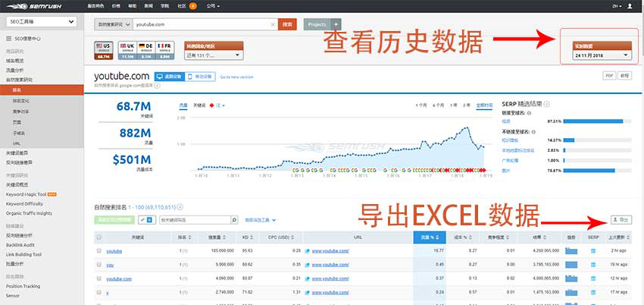Clear the youtube.com search field with X
The height and width of the screenshot is (305, 644).
pyautogui.click(x=273, y=25)
